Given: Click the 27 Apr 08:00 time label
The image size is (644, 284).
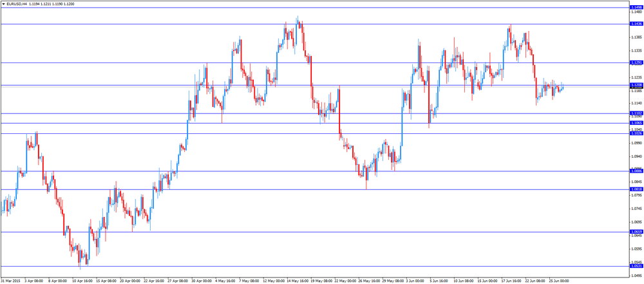Looking at the screenshot, I should tap(176, 281).
